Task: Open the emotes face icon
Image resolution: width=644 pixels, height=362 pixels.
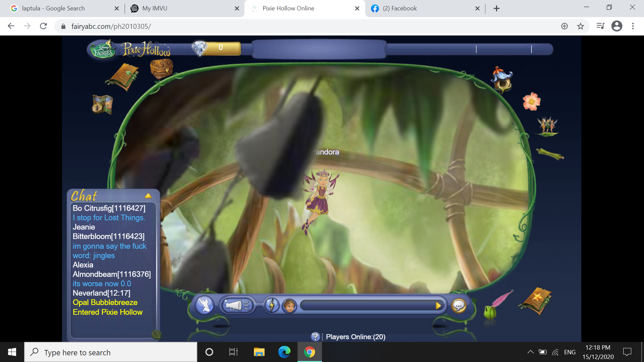Action: point(290,305)
